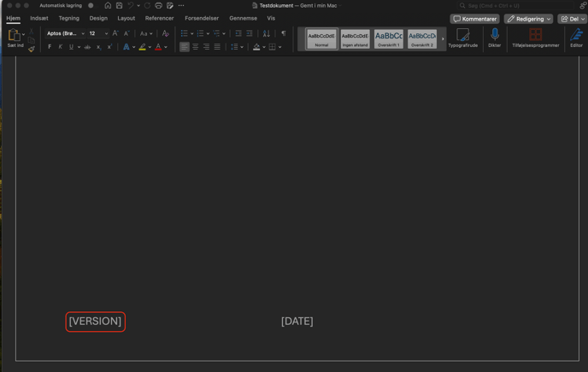
Task: Open the font name dropdown Aptos
Action: pyautogui.click(x=65, y=33)
